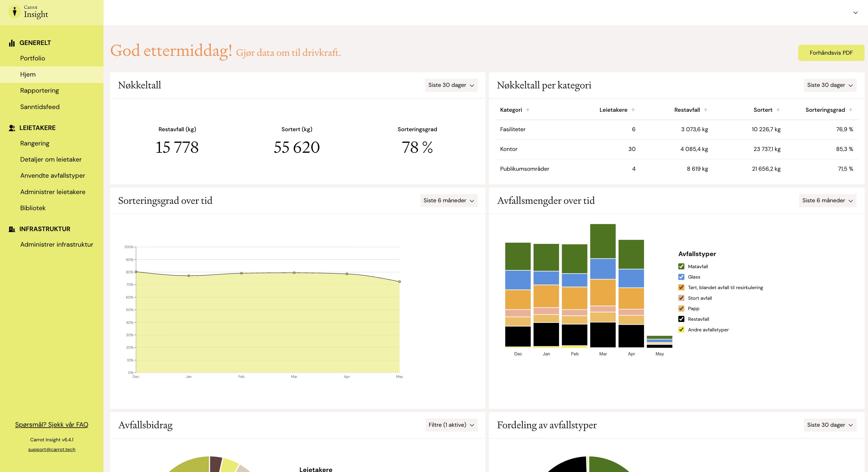Expand the Filtre (1 aktive) dropdown
868x472 pixels.
tap(451, 425)
